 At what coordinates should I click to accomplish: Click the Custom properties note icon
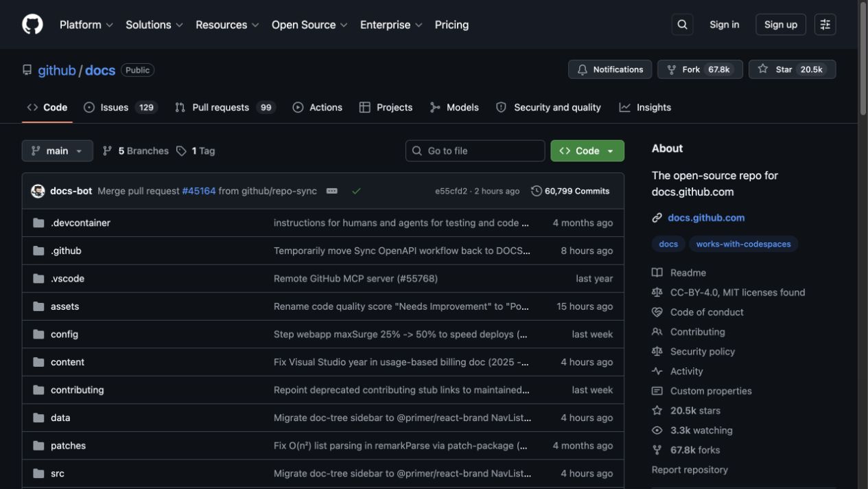[x=657, y=391]
